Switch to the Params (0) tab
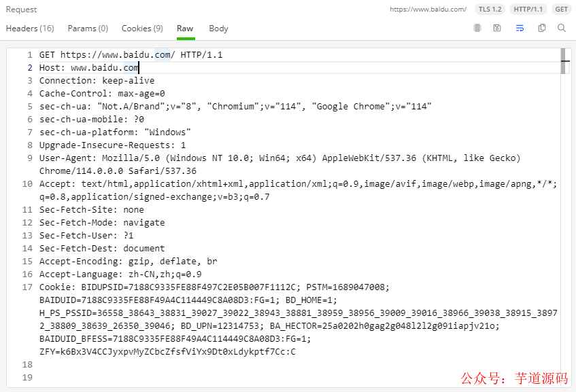Viewport: 576px width, 392px height. pos(88,29)
